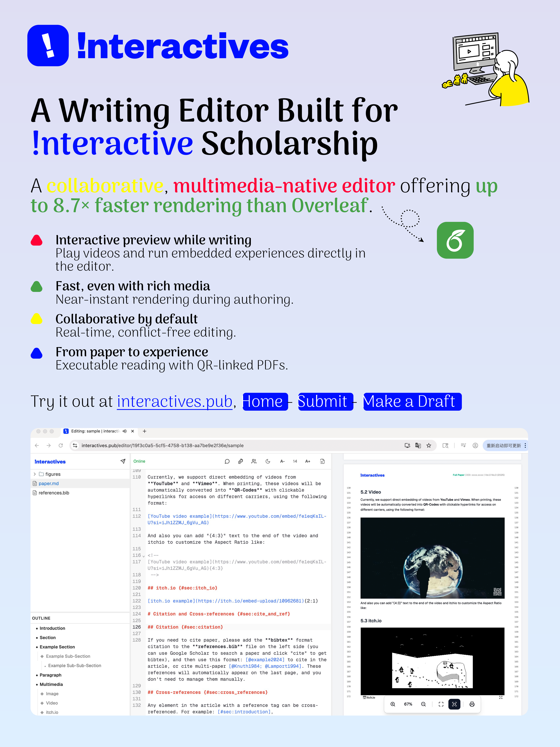This screenshot has width=560, height=747.
Task: Jump to Example Sub-Section in outline
Action: (x=68, y=656)
